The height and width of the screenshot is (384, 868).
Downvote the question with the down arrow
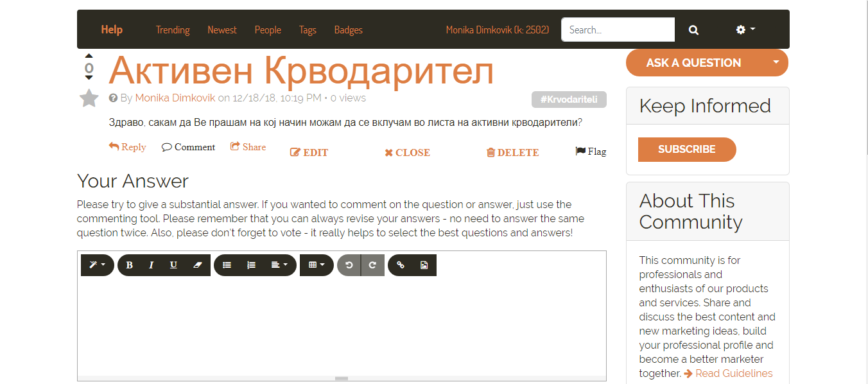coord(89,78)
